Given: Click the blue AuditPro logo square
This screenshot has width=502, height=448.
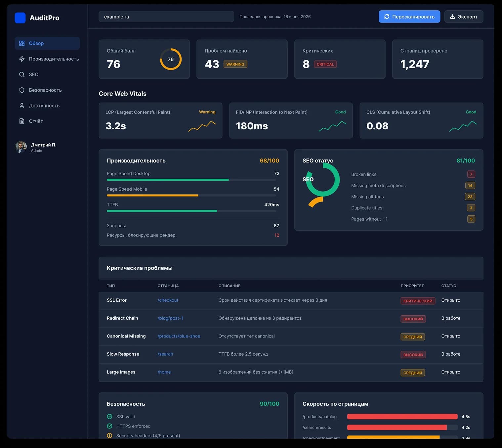Looking at the screenshot, I should coord(20,18).
